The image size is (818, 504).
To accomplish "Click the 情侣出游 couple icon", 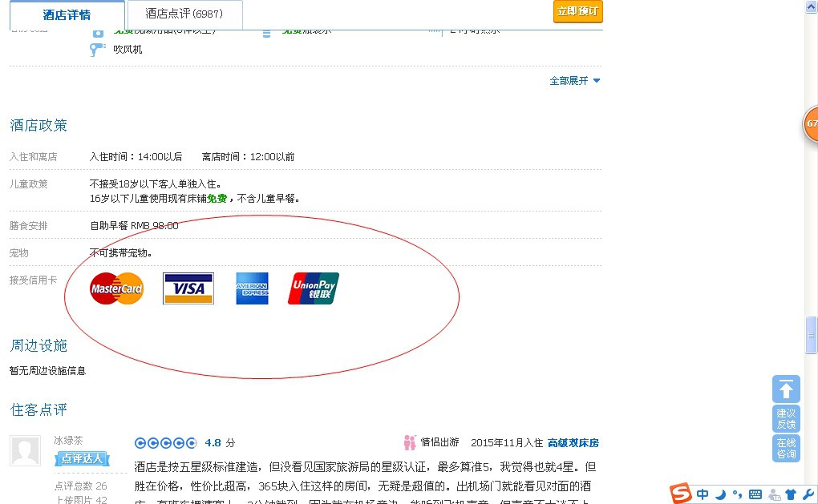I will tap(410, 442).
